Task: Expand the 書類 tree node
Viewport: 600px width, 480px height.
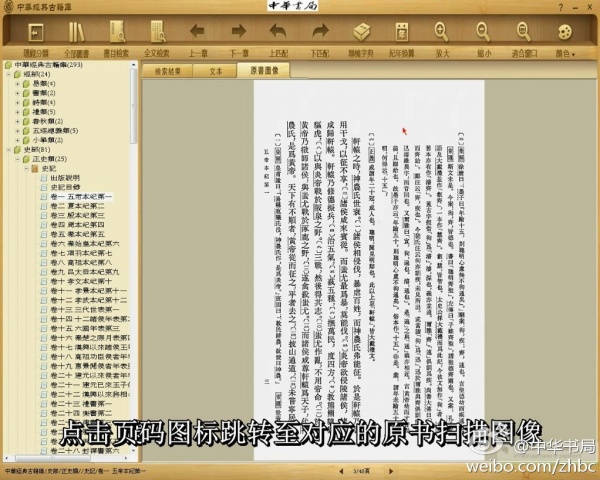Action: pyautogui.click(x=17, y=93)
